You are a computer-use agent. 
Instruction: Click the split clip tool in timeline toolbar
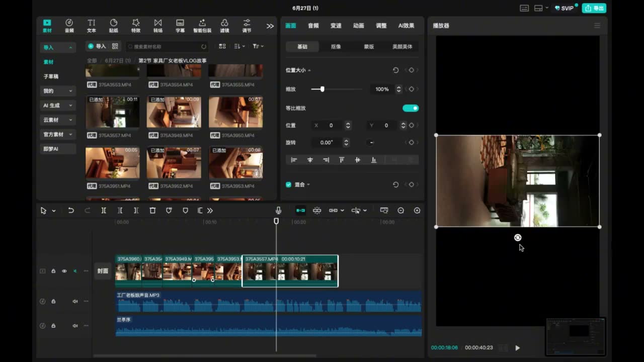pos(104,211)
